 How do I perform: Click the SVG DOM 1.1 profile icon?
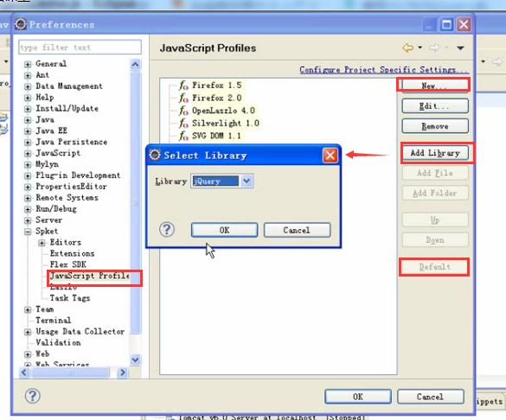pyautogui.click(x=183, y=136)
